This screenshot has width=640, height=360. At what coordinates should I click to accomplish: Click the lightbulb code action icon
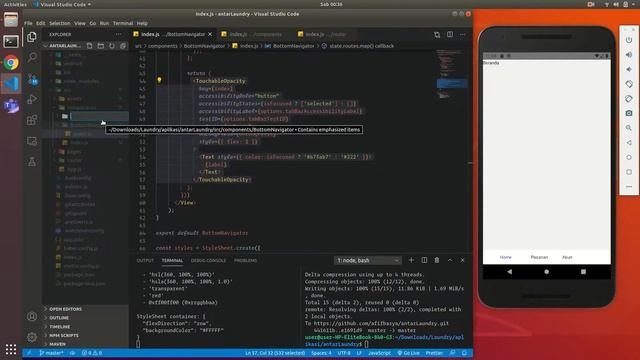coord(159,80)
